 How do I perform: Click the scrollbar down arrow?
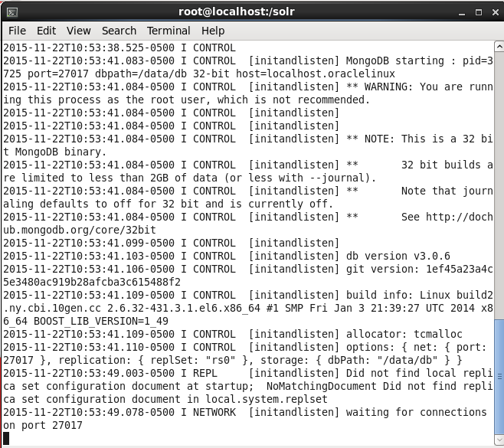499,440
